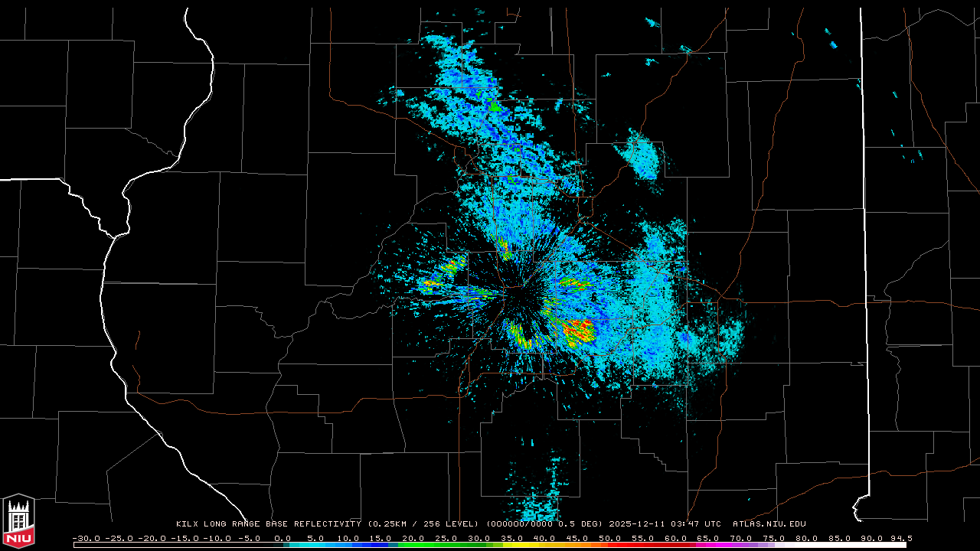Select the 20.0 dBZ green color on scale
Screen dimensions: 980x551
pyautogui.click(x=413, y=545)
